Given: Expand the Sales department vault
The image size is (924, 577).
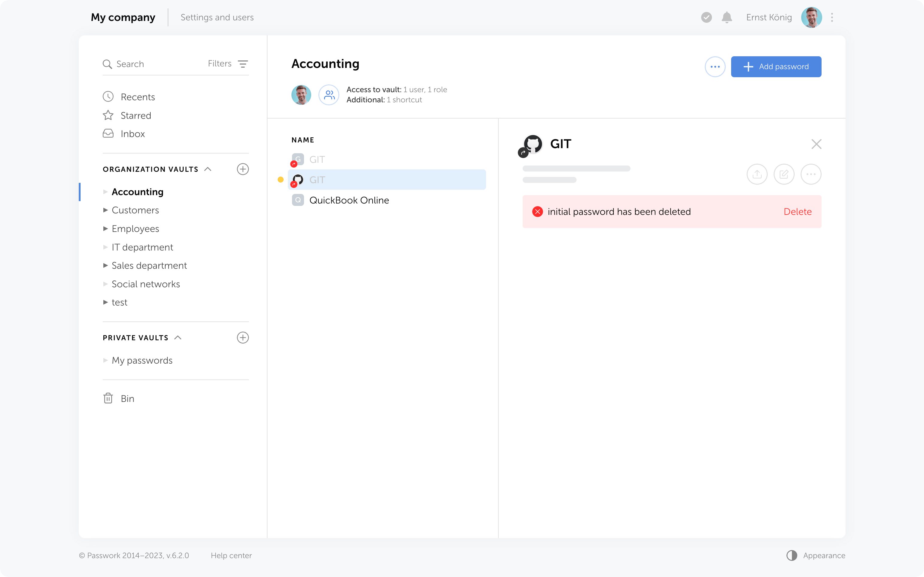Looking at the screenshot, I should tap(105, 265).
